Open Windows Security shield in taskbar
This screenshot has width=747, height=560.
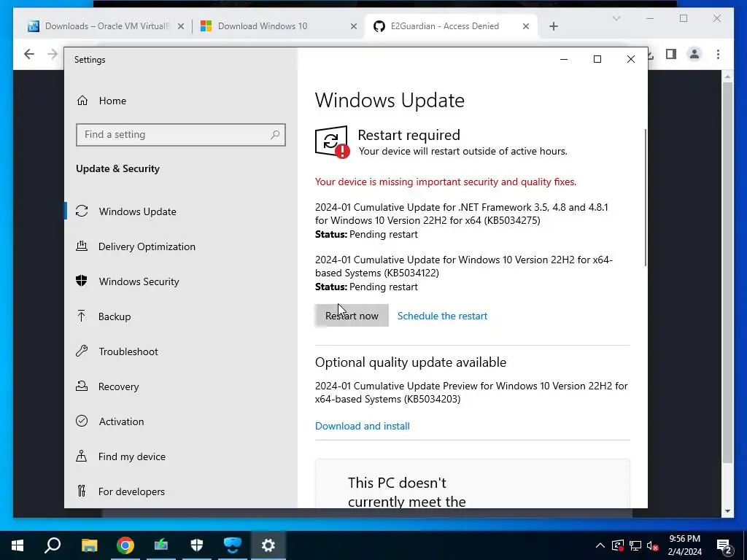[x=197, y=545]
